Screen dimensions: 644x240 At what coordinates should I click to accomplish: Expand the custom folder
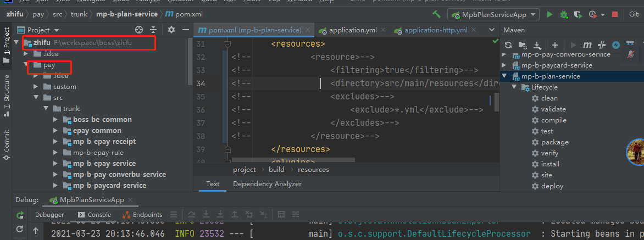pos(36,87)
